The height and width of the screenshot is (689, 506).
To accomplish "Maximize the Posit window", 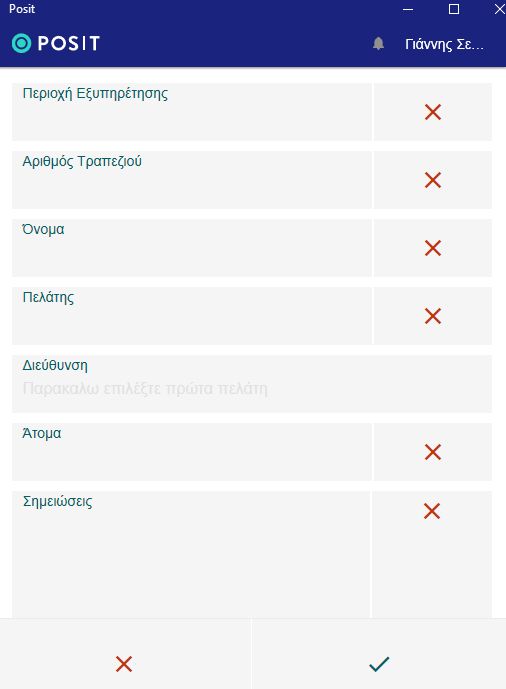I will [x=454, y=9].
